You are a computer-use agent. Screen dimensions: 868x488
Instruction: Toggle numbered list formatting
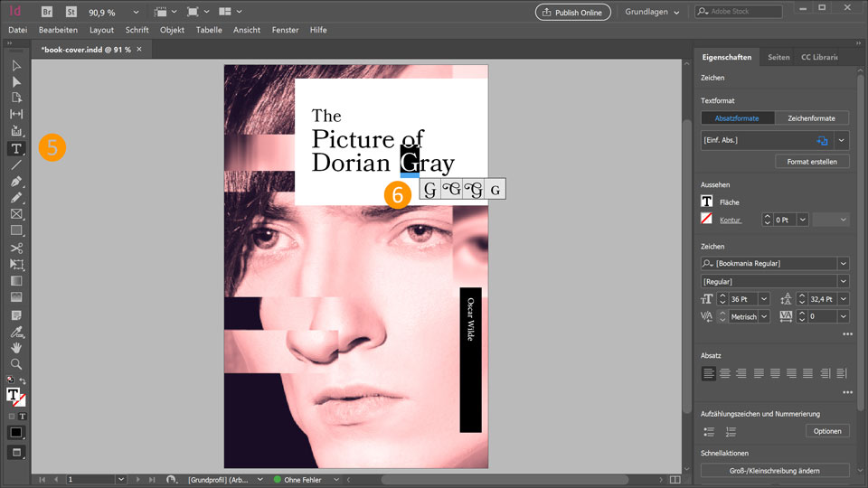[731, 432]
